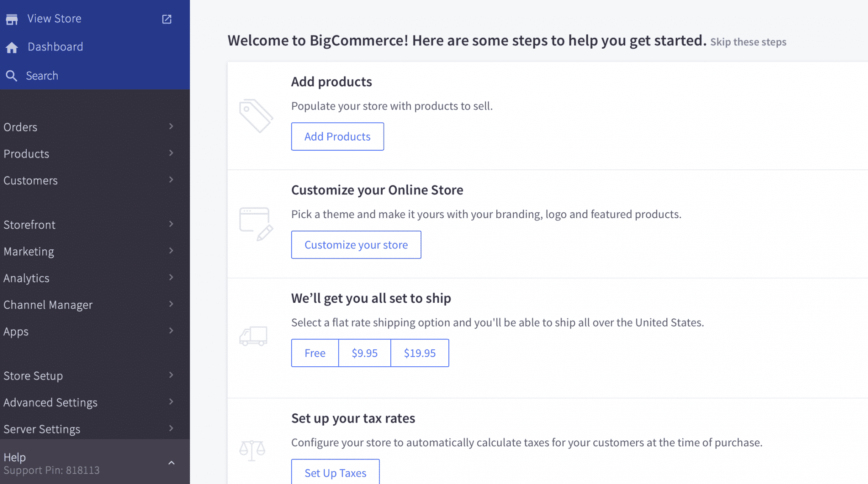Pick the $19.95 flat rate shipping option
Viewport: 868px width, 484px height.
click(420, 353)
